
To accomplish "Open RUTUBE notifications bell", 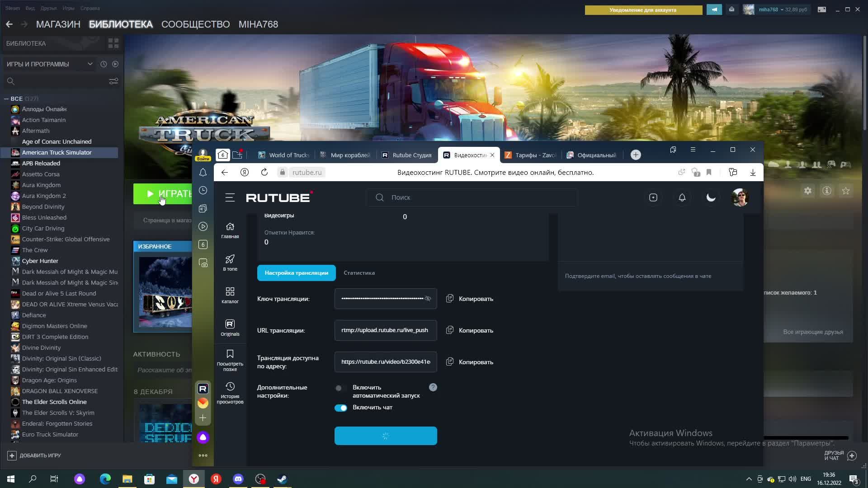I will coord(682,197).
